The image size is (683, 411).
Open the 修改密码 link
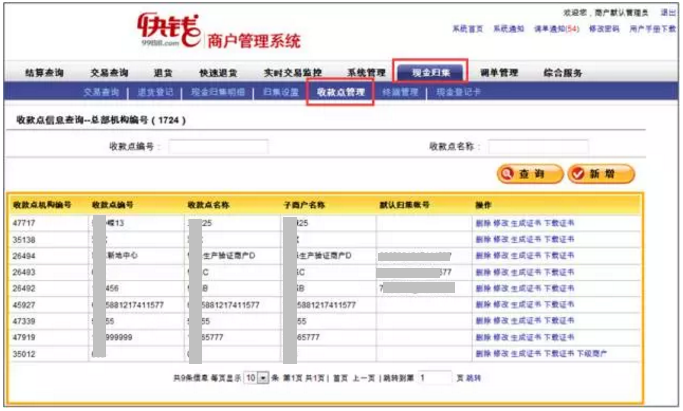coord(604,29)
